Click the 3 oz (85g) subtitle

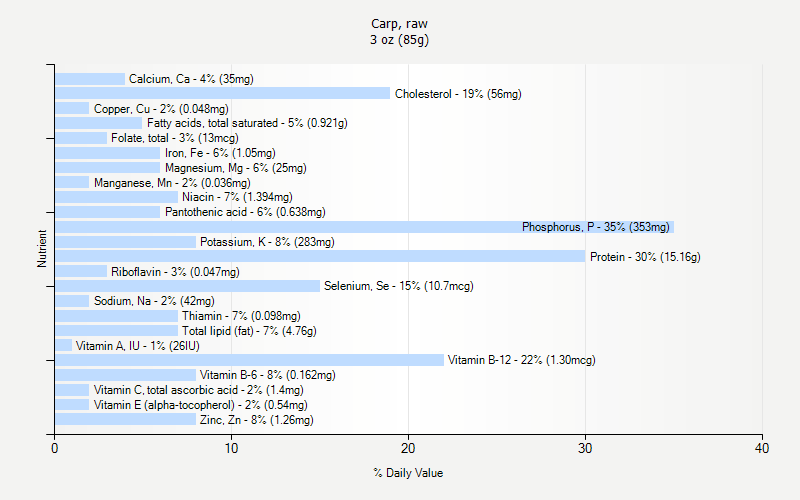[399, 40]
